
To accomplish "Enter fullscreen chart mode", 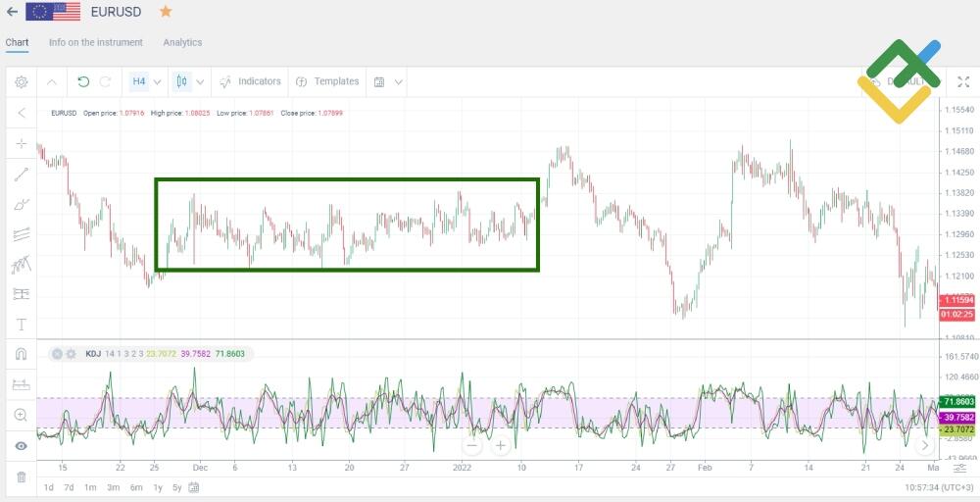I will pyautogui.click(x=963, y=82).
